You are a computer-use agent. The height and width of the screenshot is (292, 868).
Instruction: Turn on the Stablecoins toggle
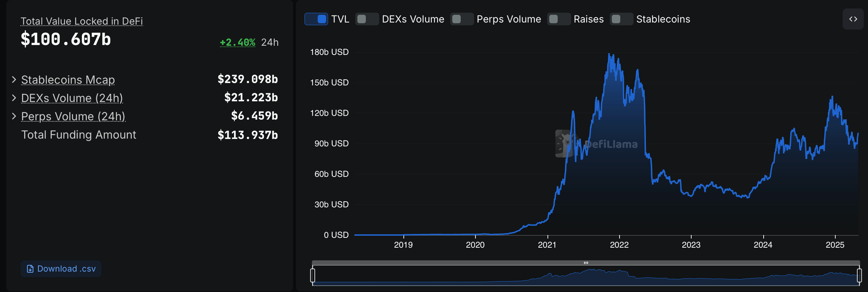pos(621,19)
